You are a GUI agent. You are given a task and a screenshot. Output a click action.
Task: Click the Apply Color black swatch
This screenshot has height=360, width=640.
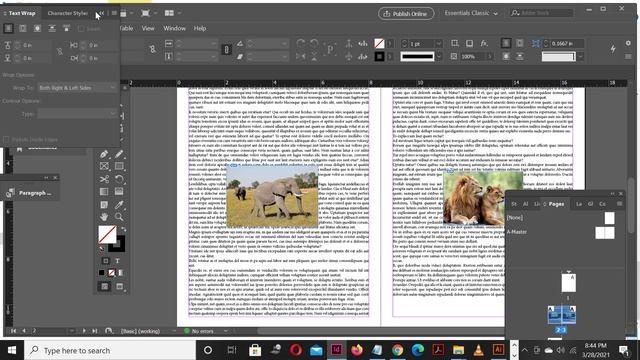(102, 273)
